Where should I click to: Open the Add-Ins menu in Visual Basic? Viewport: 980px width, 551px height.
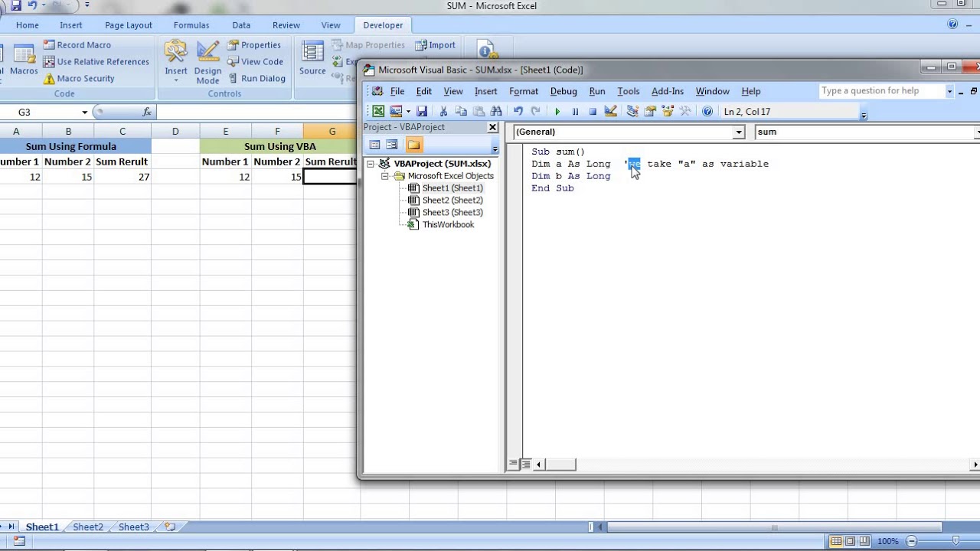668,91
